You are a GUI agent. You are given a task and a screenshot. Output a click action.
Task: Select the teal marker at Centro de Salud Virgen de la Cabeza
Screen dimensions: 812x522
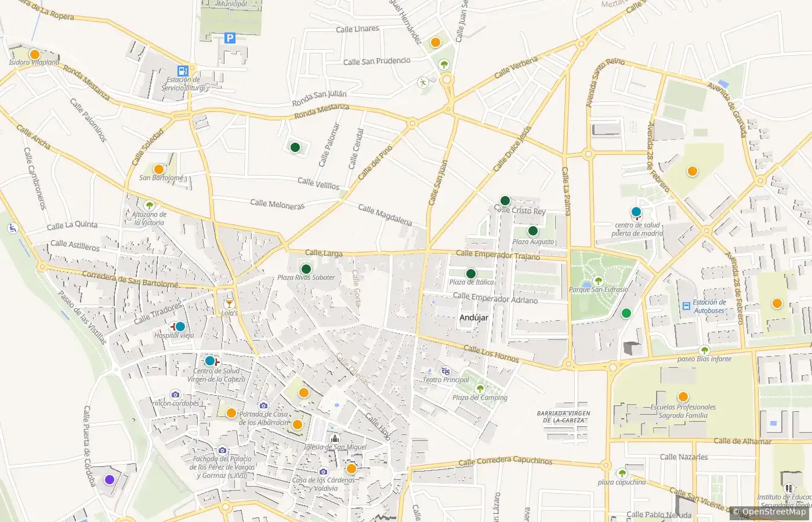coord(209,360)
